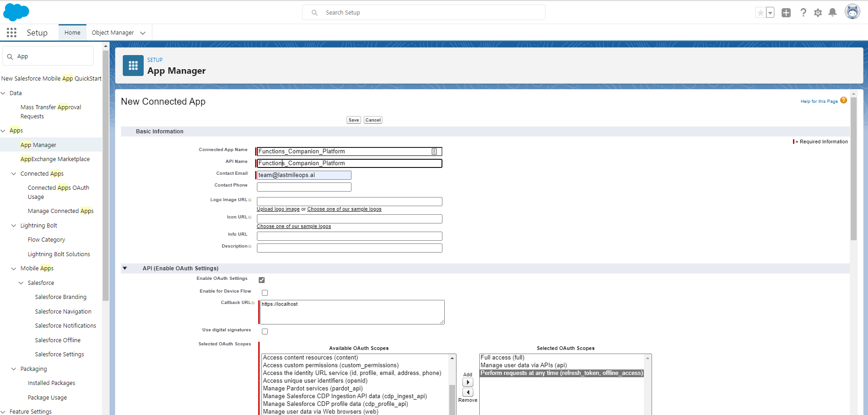Click the Add scope arrow button

(468, 382)
